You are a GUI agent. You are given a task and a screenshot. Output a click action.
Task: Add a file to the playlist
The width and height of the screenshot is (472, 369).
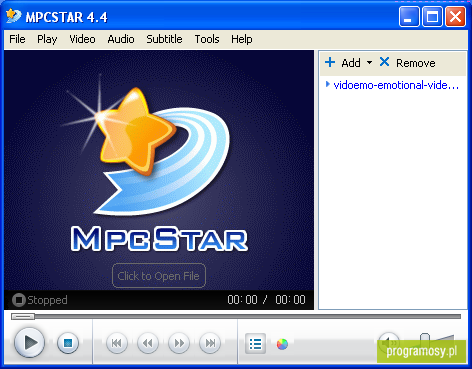click(343, 63)
